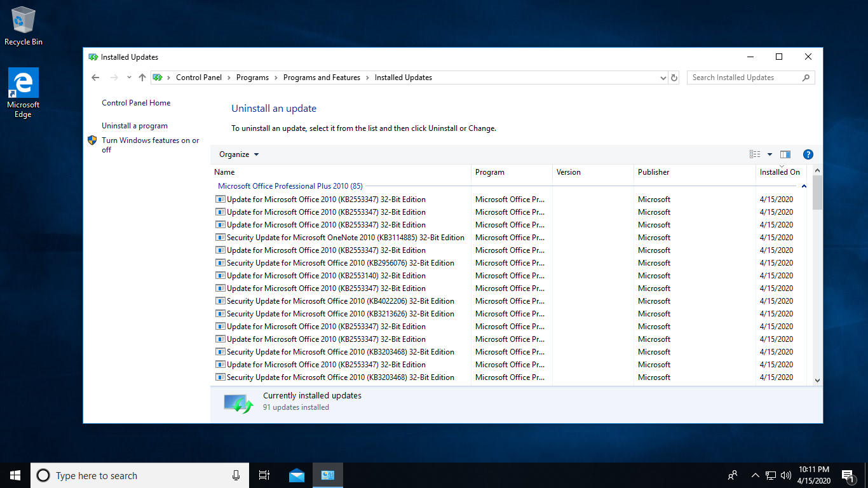Open Turn Windows features on or off
Image resolution: width=868 pixels, height=488 pixels.
click(150, 146)
